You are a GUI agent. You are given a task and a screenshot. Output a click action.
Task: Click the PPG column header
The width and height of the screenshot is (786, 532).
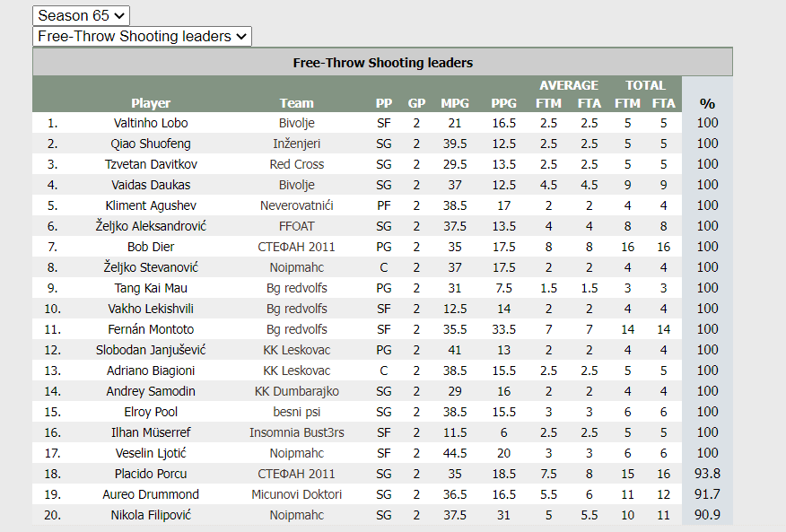coord(503,103)
